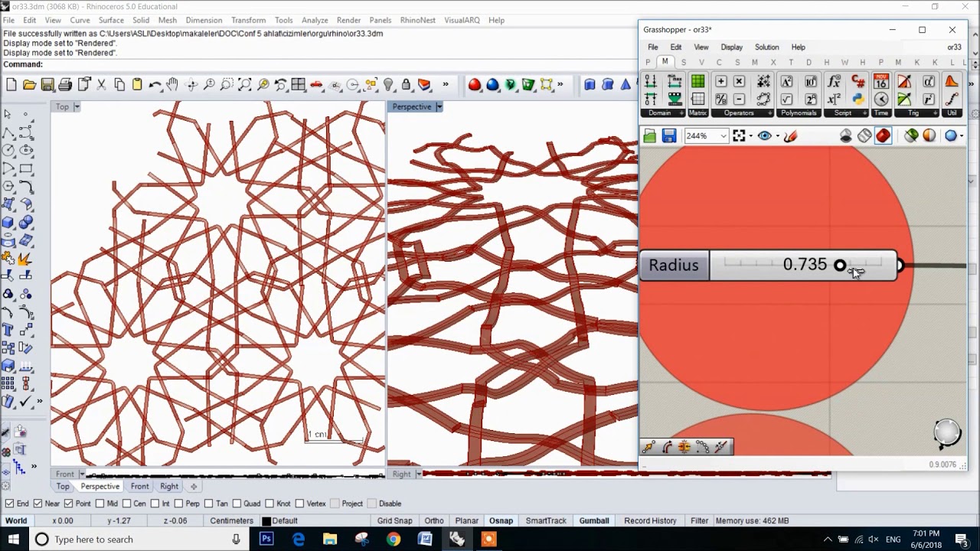Click the Grasshopper sketch pencil icon
Screen dimensions: 980x551
pyautogui.click(x=791, y=136)
